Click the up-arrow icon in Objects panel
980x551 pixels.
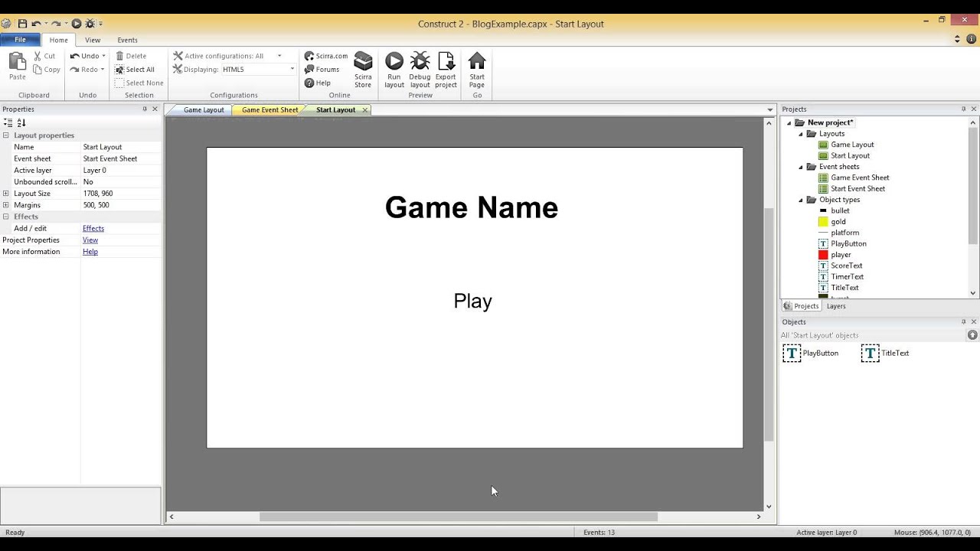point(972,335)
